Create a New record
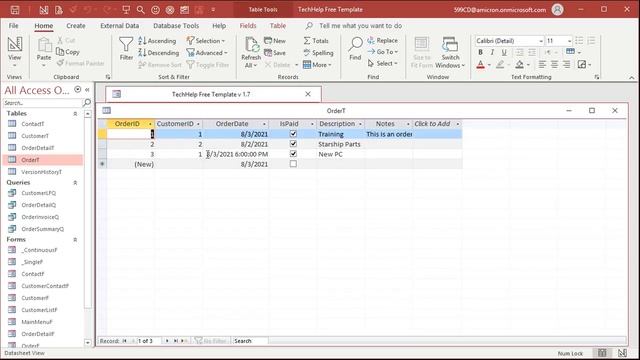The height and width of the screenshot is (360, 640). coord(275,41)
